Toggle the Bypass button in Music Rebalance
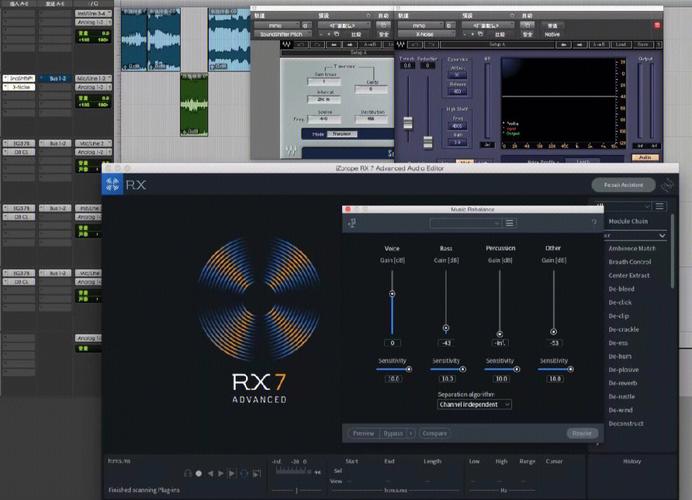This screenshot has width=692, height=500. (x=393, y=433)
